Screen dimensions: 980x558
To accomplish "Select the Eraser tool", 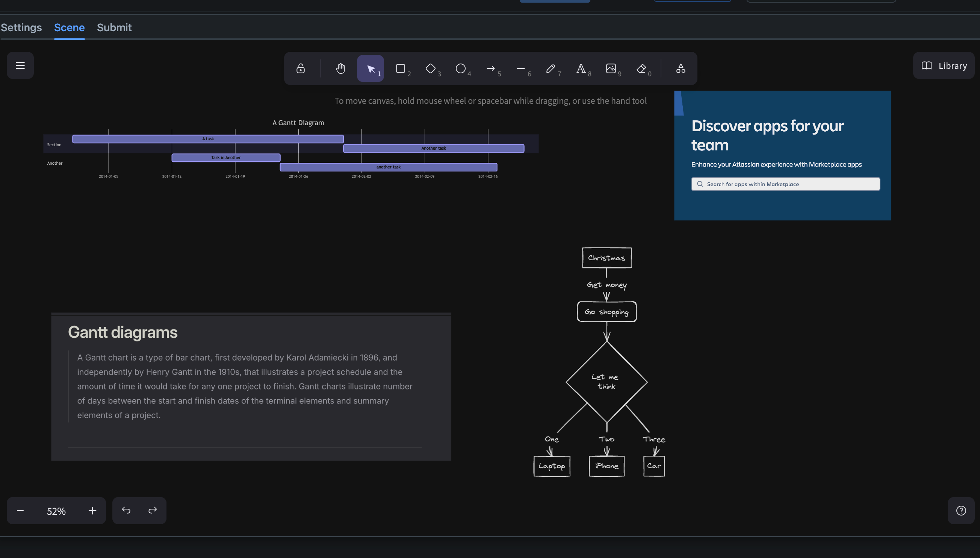I will pos(641,68).
